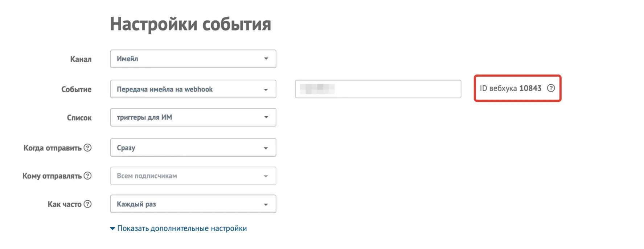The image size is (644, 249).
Task: Click the arrow of Как часто select
Action: pyautogui.click(x=266, y=204)
